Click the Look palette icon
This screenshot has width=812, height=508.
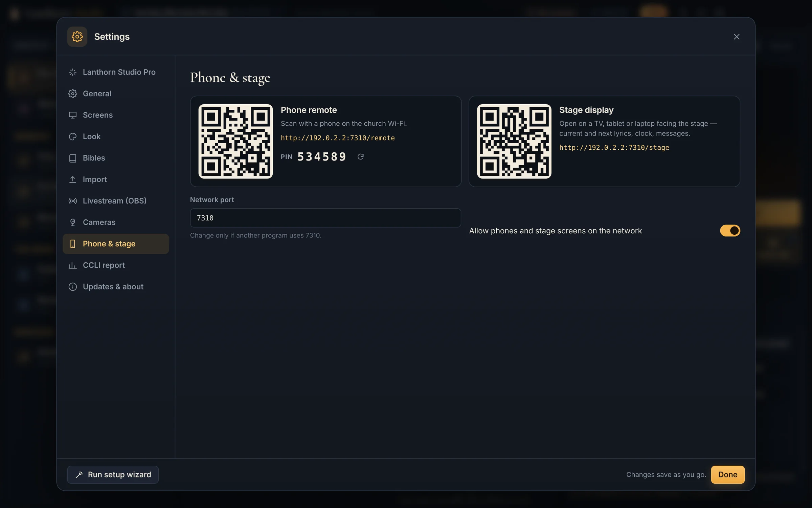coord(73,136)
